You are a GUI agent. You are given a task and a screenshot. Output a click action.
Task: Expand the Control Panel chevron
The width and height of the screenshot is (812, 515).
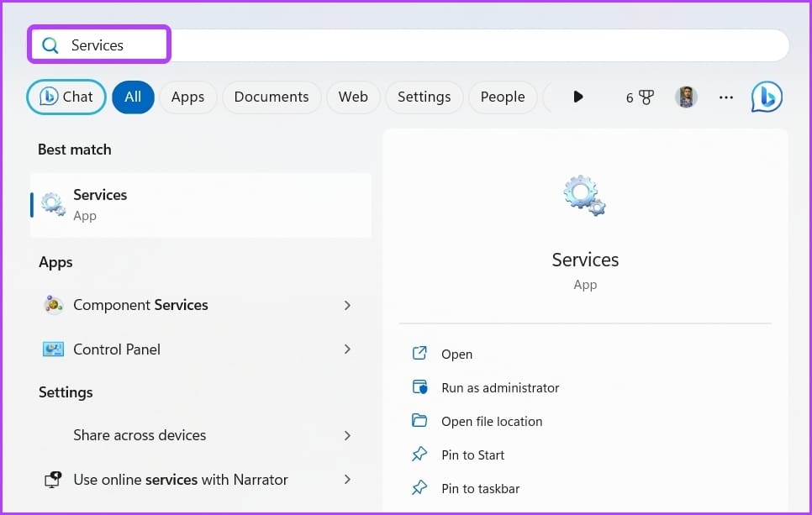tap(347, 349)
